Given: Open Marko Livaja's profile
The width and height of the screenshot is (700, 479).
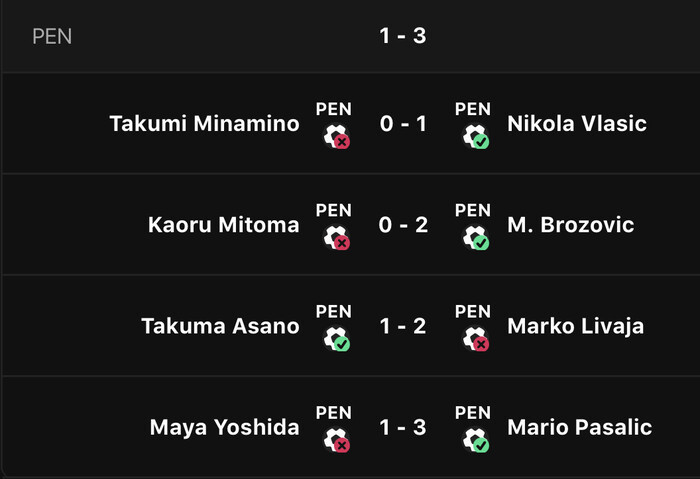Looking at the screenshot, I should pos(576,326).
